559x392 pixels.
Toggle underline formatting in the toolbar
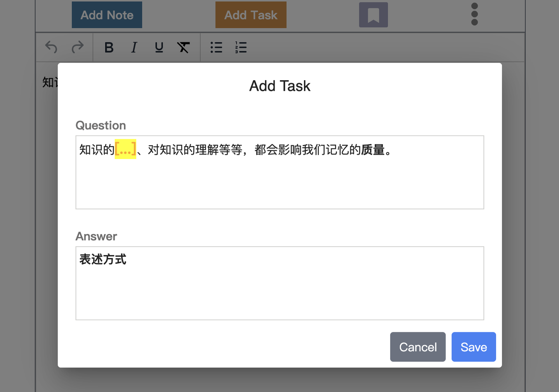pyautogui.click(x=159, y=47)
